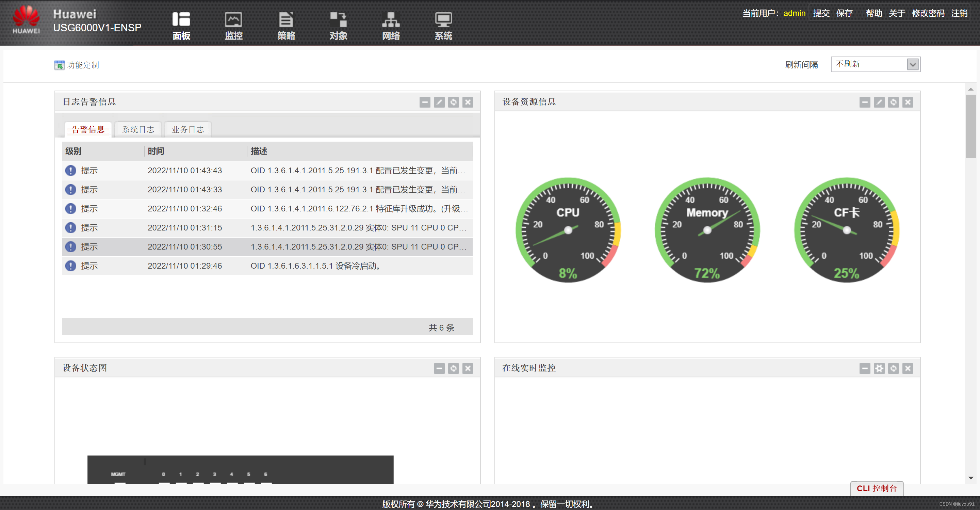The image size is (980, 510).
Task: Switch to the 业务日志 tab
Action: point(187,129)
